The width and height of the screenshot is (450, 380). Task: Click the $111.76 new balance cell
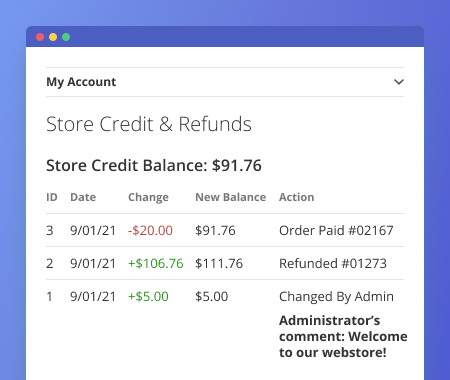[219, 263]
